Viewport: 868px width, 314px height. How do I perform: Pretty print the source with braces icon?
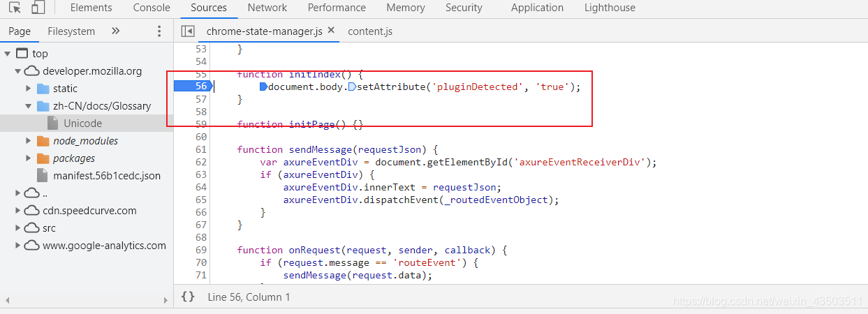click(x=188, y=297)
